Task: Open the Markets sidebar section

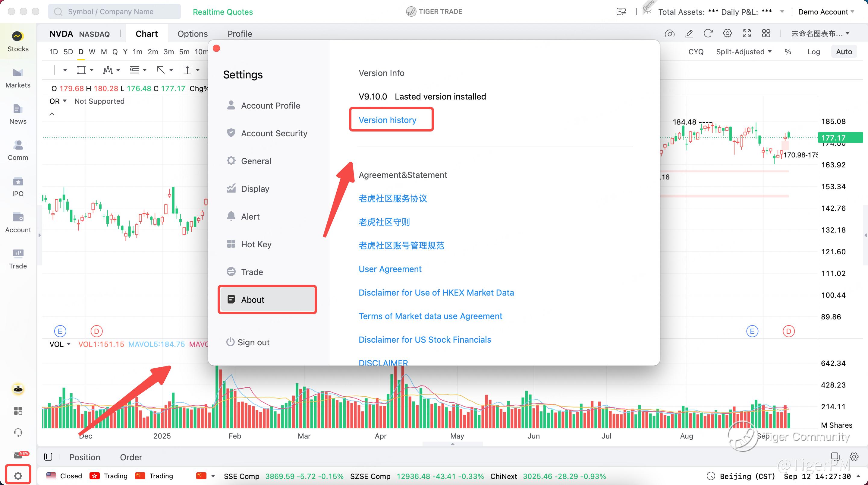Action: pos(18,78)
